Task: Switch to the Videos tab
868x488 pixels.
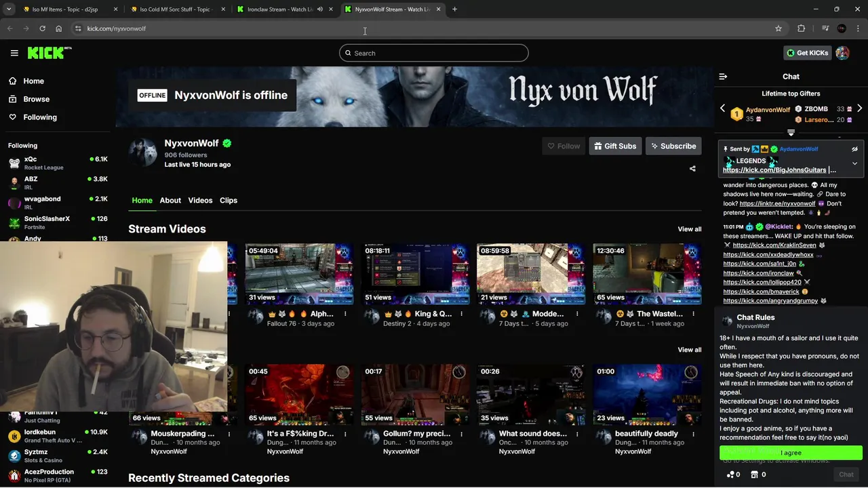Action: 200,201
